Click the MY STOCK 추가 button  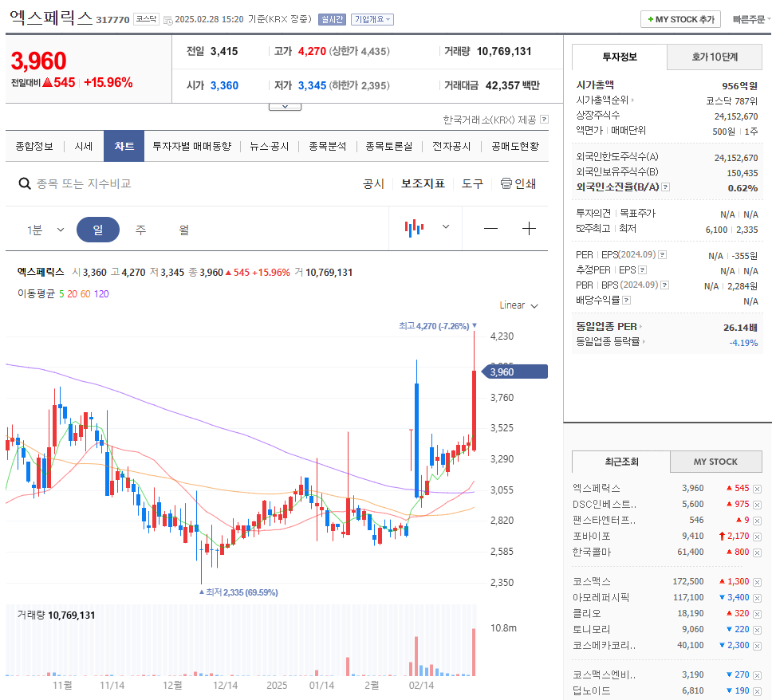coord(680,18)
